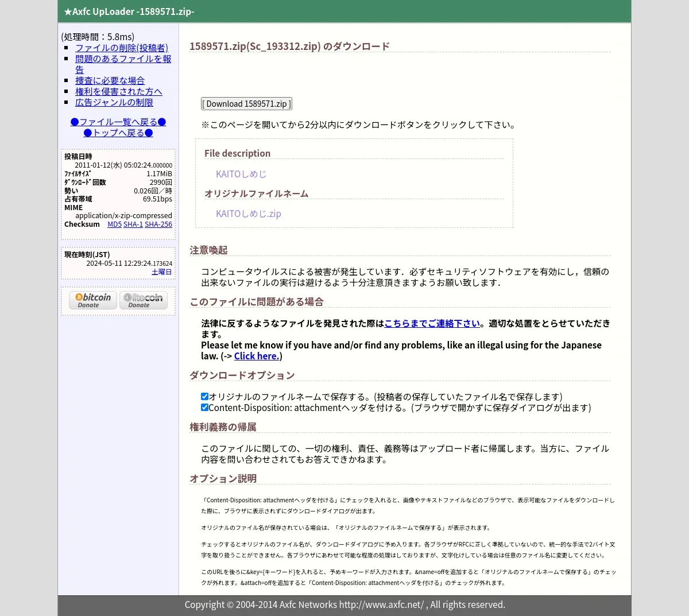Click the ダウンロードオプション section heading

(242, 375)
